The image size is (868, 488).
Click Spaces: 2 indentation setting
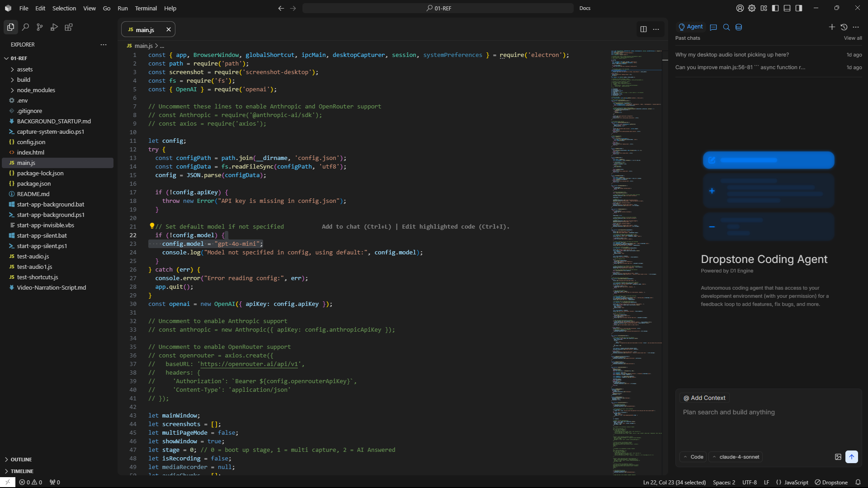(724, 482)
